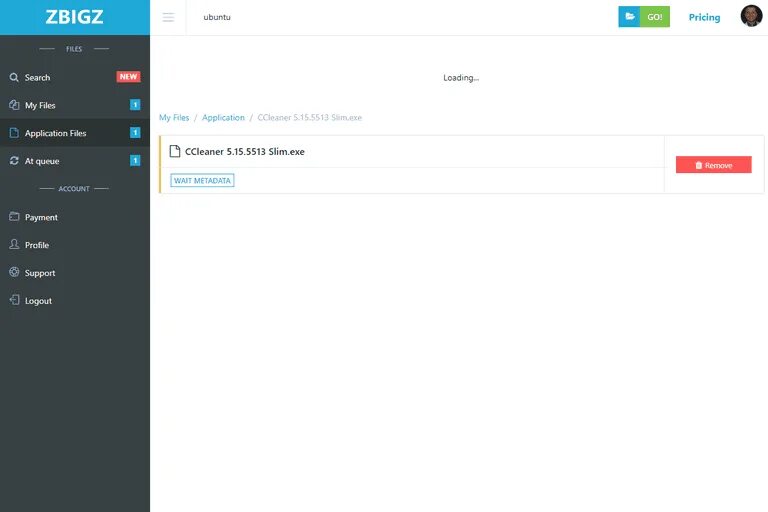
Task: Click the At queue count badge
Action: click(135, 161)
